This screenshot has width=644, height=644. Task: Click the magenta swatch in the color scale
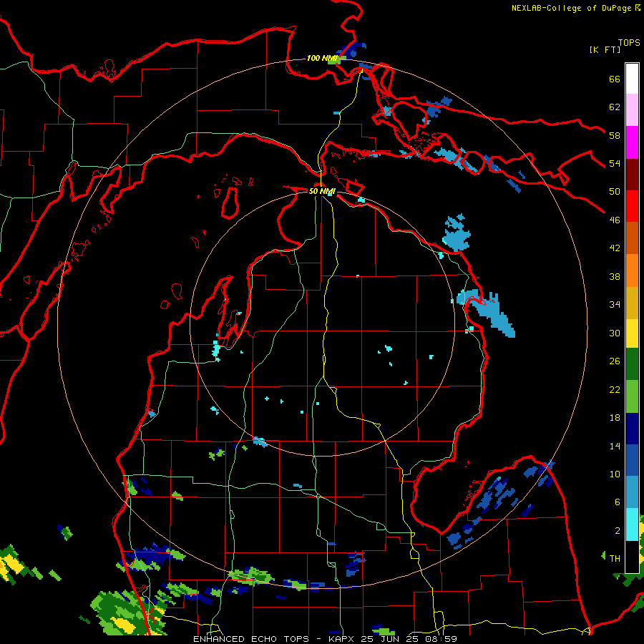(x=632, y=142)
